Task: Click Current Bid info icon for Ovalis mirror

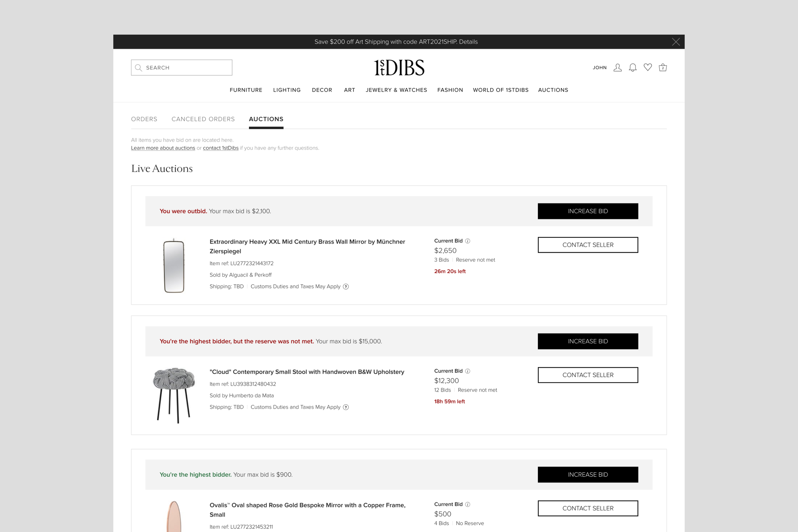Action: (468, 504)
